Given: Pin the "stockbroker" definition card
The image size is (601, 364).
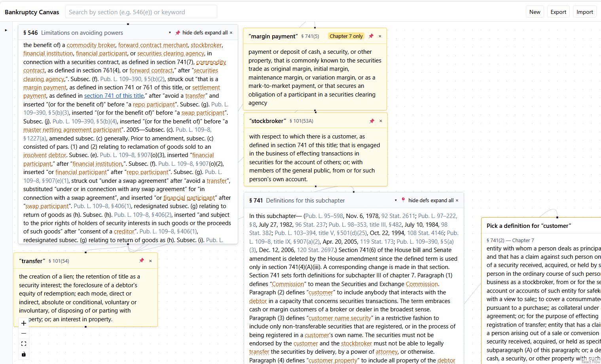Looking at the screenshot, I should 372,121.
